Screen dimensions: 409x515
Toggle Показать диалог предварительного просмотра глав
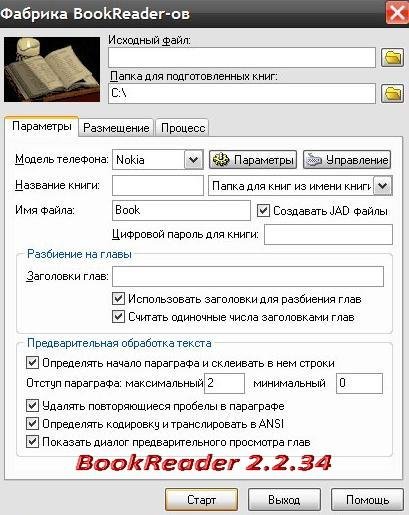(x=32, y=442)
